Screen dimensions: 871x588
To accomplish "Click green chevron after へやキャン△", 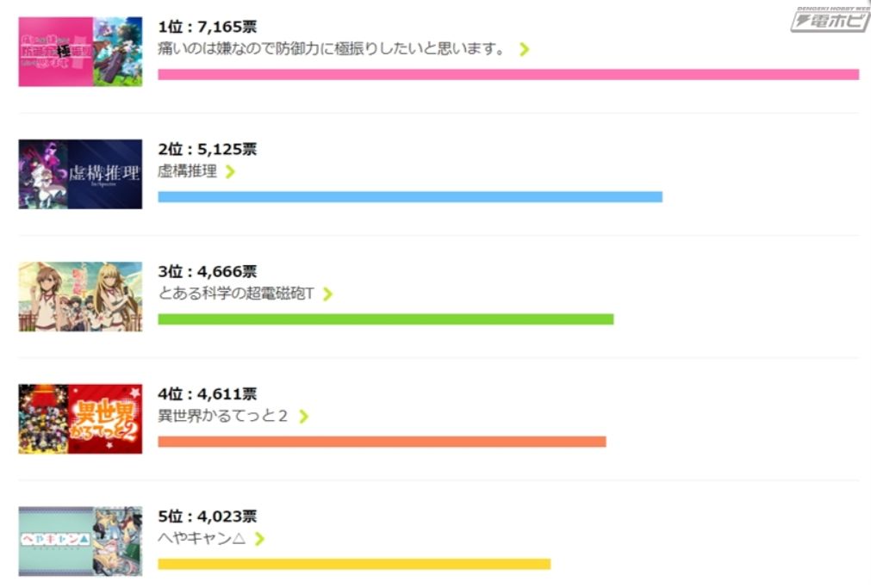I will click(258, 539).
